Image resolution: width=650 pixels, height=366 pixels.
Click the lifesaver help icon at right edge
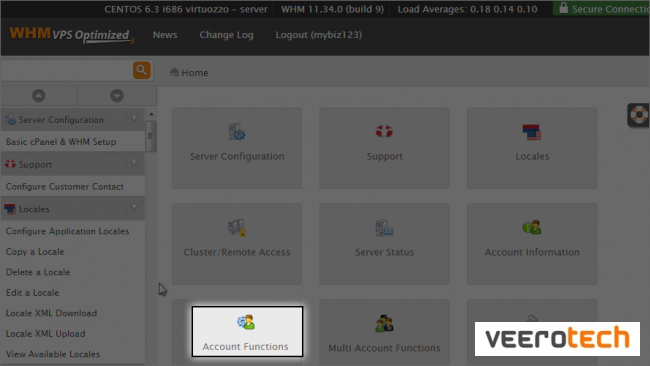coord(639,115)
